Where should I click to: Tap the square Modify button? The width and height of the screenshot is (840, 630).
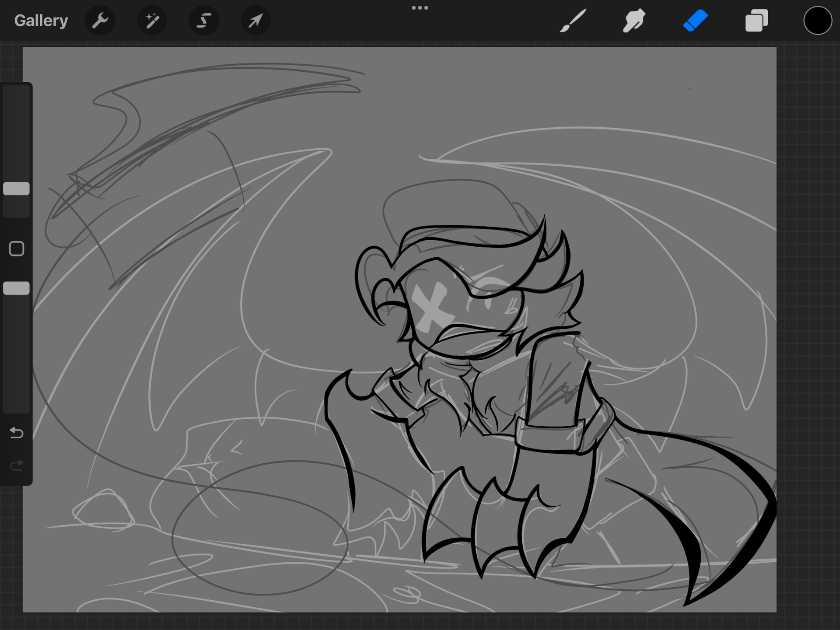17,248
